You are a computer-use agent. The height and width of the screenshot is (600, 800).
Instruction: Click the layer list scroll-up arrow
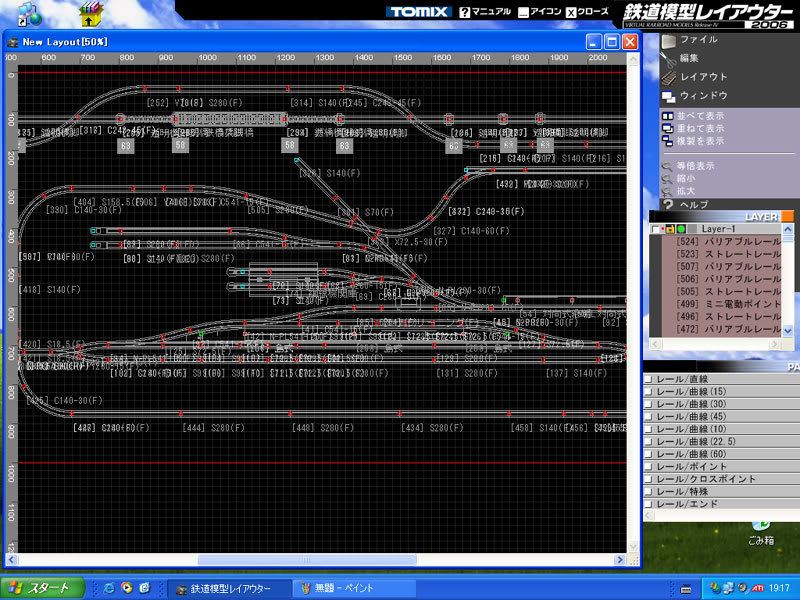coord(787,230)
